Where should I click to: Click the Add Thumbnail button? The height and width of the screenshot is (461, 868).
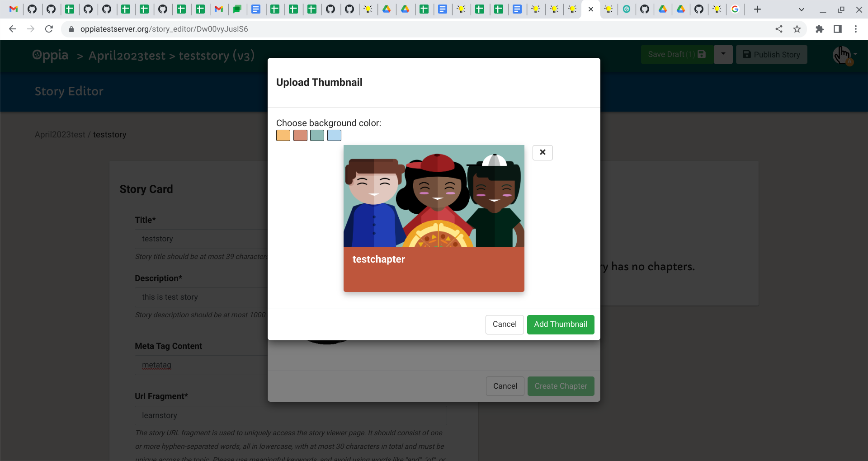tap(560, 325)
